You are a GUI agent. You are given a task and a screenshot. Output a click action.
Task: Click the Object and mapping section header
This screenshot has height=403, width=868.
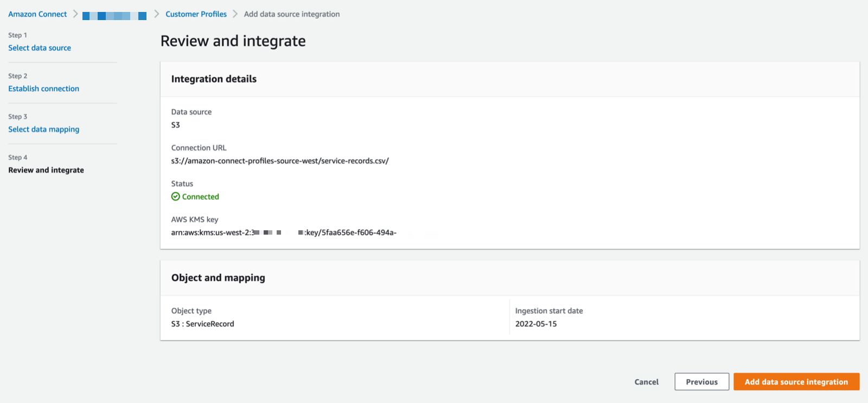(218, 278)
